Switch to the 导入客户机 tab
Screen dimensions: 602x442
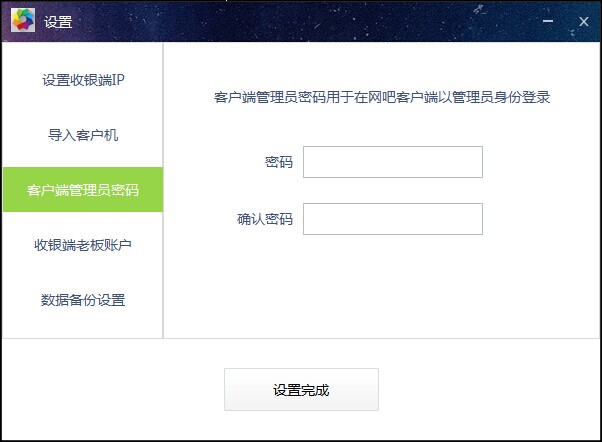pyautogui.click(x=83, y=135)
